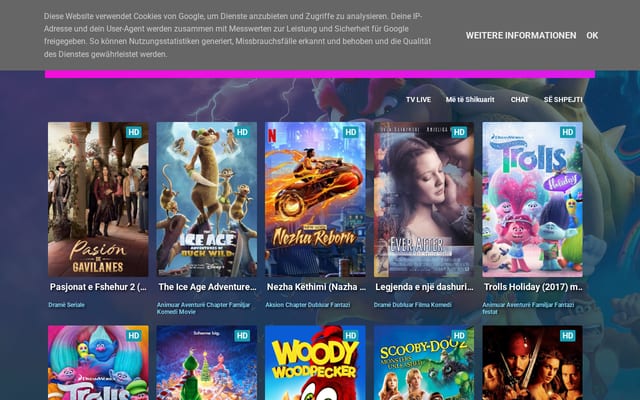This screenshot has height=400, width=640.
Task: Click HD badge on Pasión de Gavilanes poster
Action: (133, 132)
